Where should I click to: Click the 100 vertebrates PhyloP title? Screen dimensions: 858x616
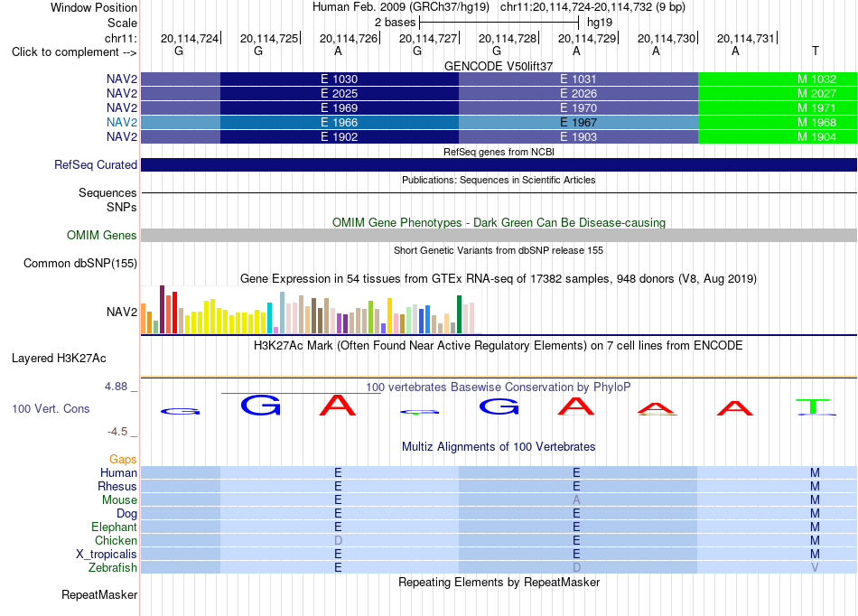click(499, 387)
